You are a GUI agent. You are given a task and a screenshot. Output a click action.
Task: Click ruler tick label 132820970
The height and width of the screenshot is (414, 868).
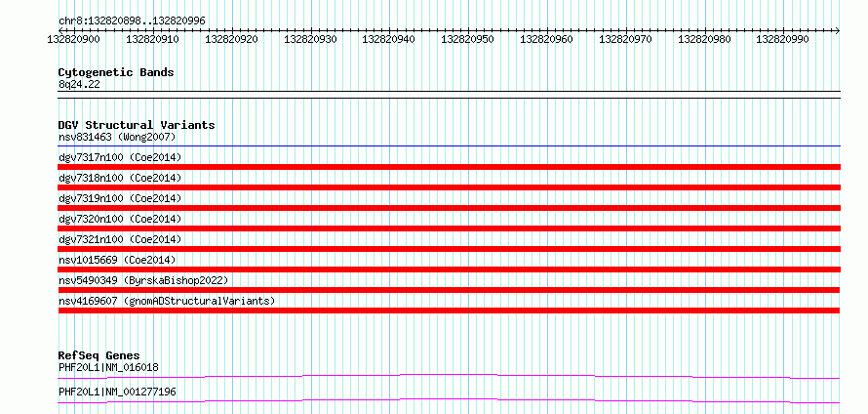pyautogui.click(x=625, y=39)
